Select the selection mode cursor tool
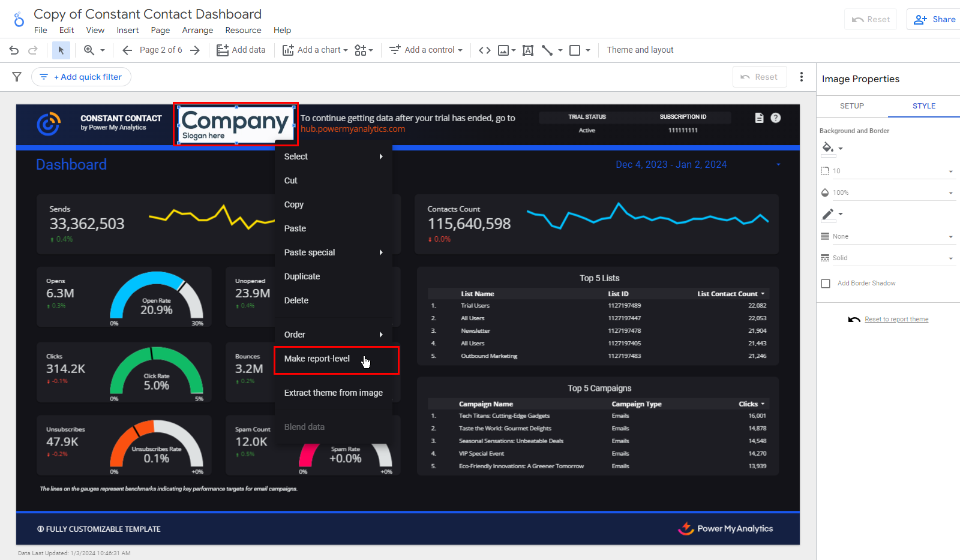 point(61,50)
